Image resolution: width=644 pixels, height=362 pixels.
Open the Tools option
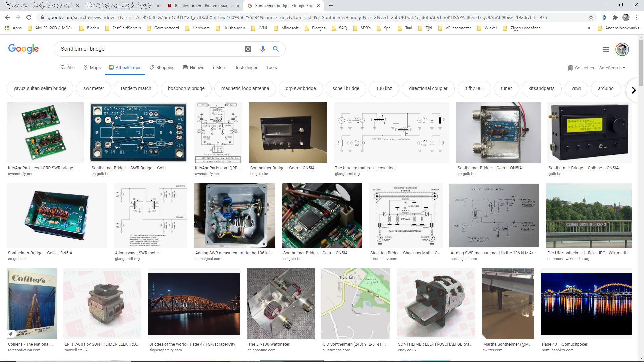pos(272,68)
